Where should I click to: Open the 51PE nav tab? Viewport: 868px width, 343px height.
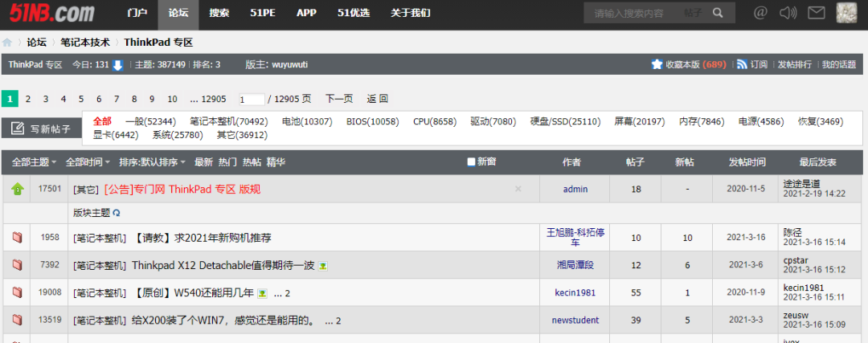point(262,13)
